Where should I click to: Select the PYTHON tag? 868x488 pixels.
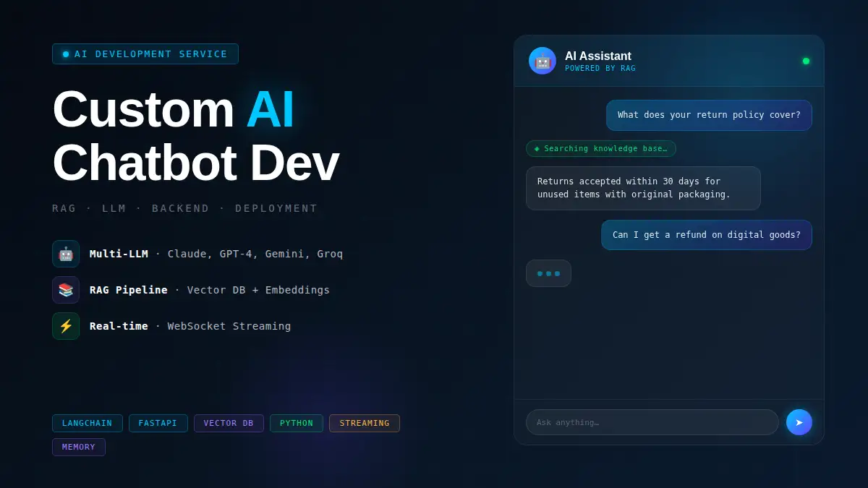(297, 424)
